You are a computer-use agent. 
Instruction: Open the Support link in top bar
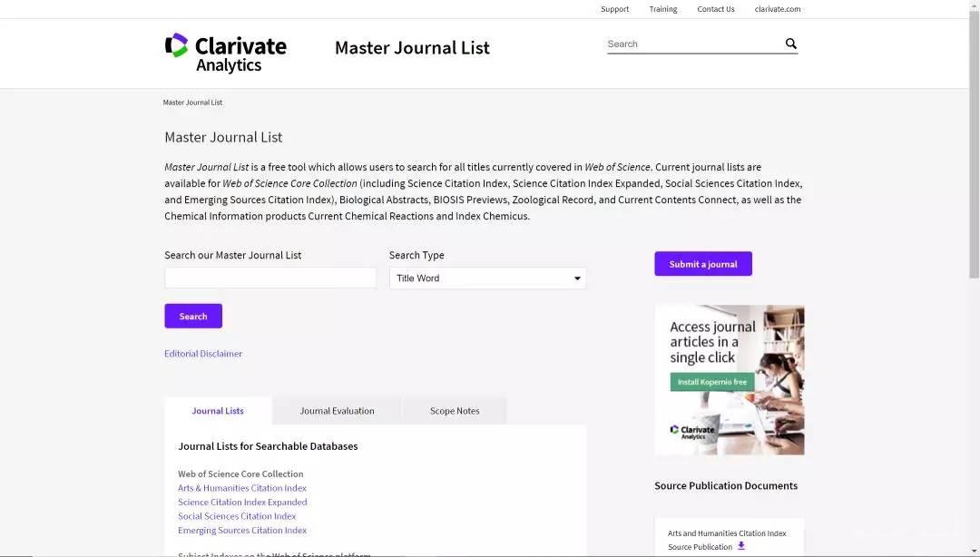tap(615, 9)
